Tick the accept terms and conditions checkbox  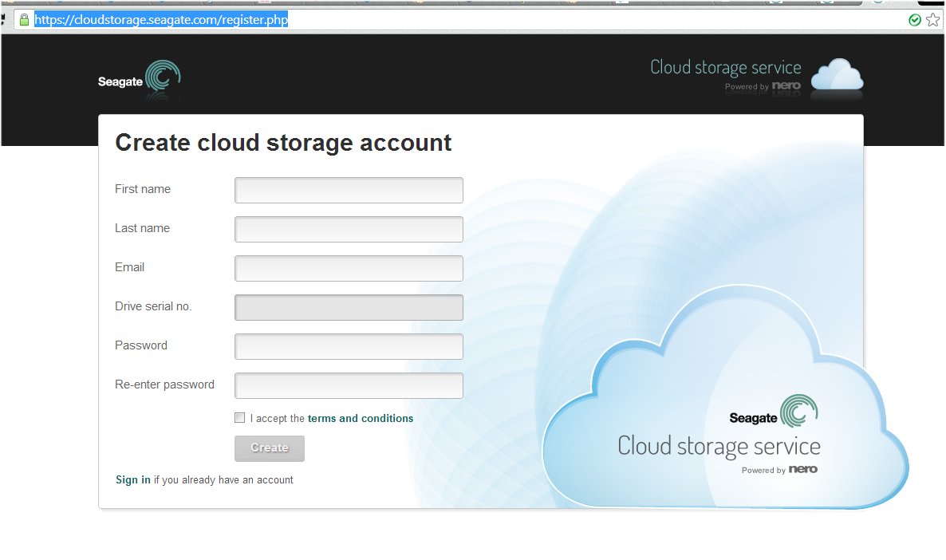pos(239,417)
